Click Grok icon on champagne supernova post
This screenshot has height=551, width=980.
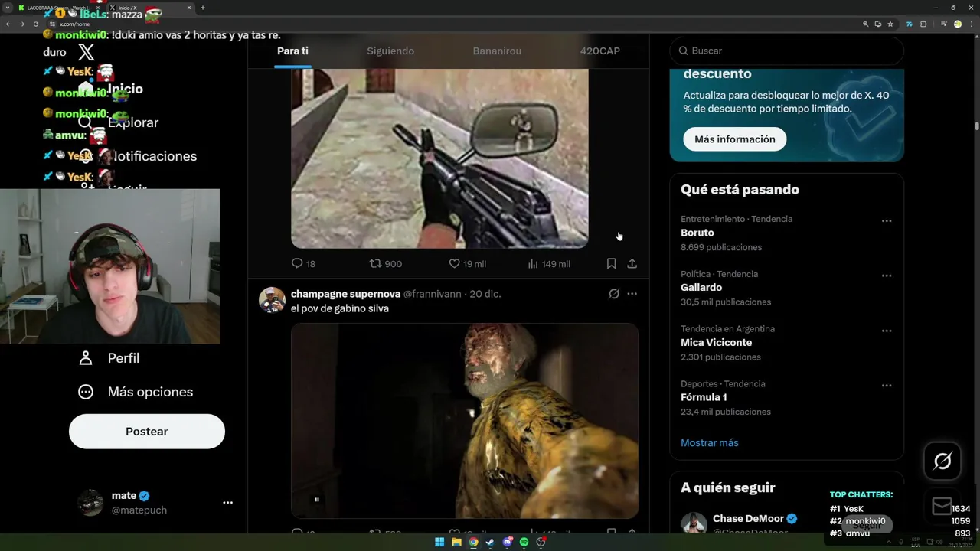pos(614,294)
